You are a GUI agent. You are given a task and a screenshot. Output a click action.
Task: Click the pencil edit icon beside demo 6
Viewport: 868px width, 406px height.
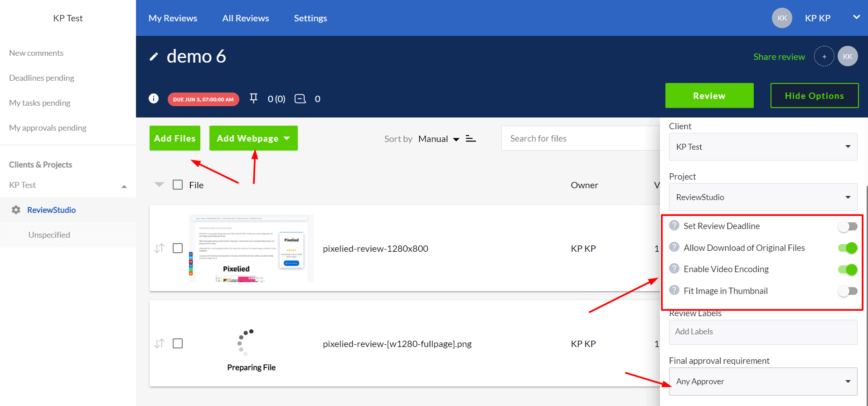(154, 57)
